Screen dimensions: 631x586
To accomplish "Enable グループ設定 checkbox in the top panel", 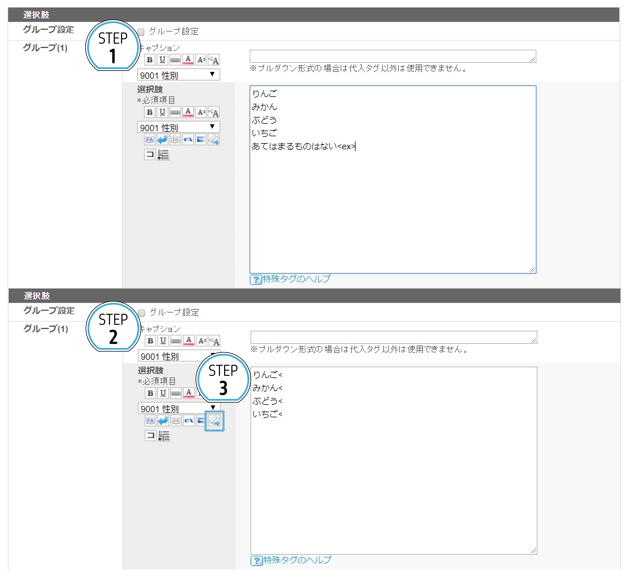I will tap(140, 31).
